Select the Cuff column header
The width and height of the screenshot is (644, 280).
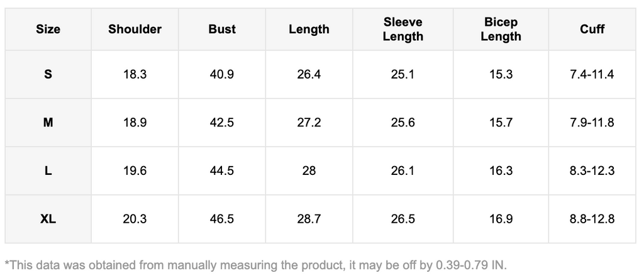click(x=592, y=29)
